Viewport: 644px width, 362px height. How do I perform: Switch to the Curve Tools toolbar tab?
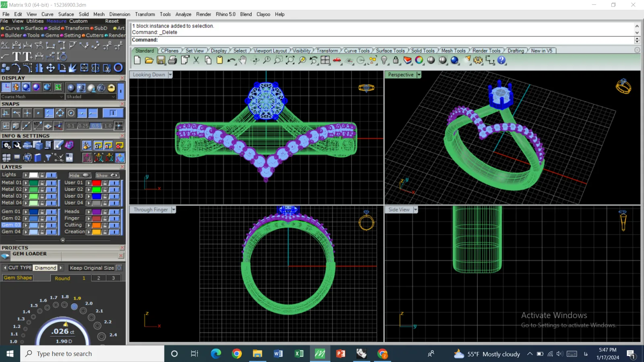(357, 51)
